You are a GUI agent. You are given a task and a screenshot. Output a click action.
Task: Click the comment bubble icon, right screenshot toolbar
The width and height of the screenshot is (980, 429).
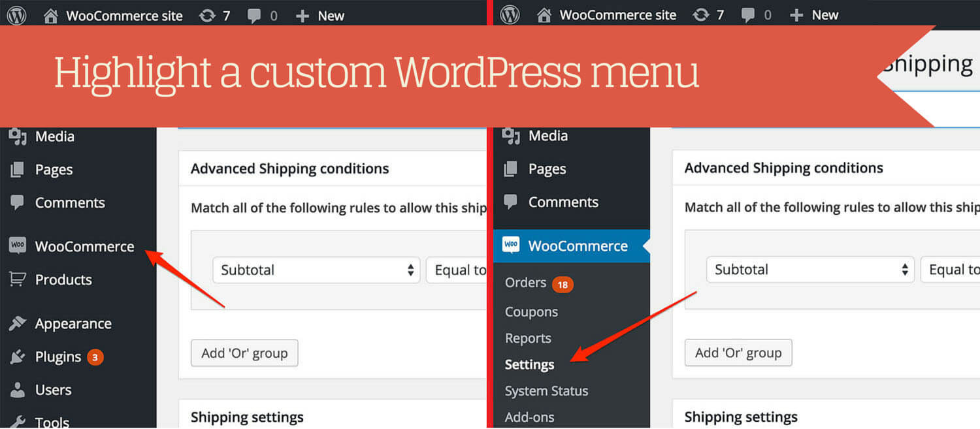[x=748, y=16]
